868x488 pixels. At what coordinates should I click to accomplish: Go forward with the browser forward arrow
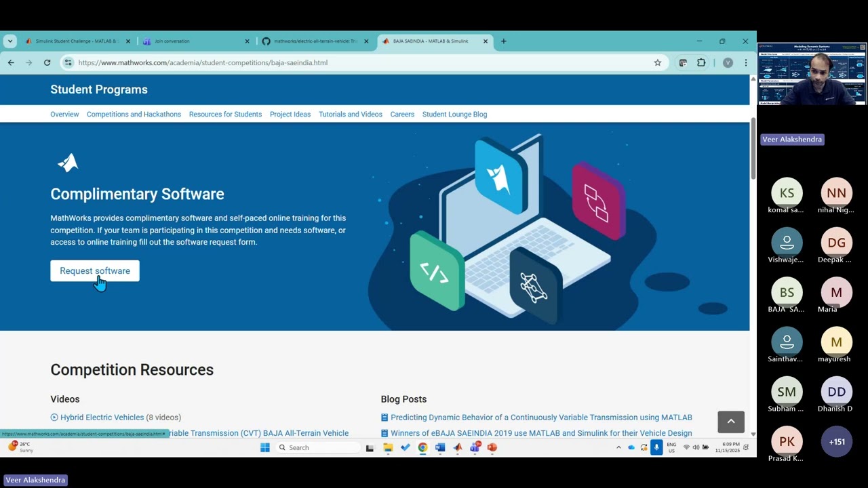[x=28, y=62]
